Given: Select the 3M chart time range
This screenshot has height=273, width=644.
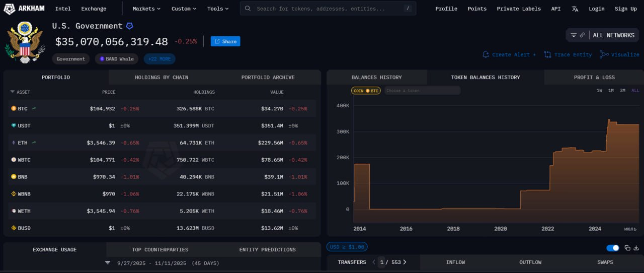Looking at the screenshot, I should (622, 91).
